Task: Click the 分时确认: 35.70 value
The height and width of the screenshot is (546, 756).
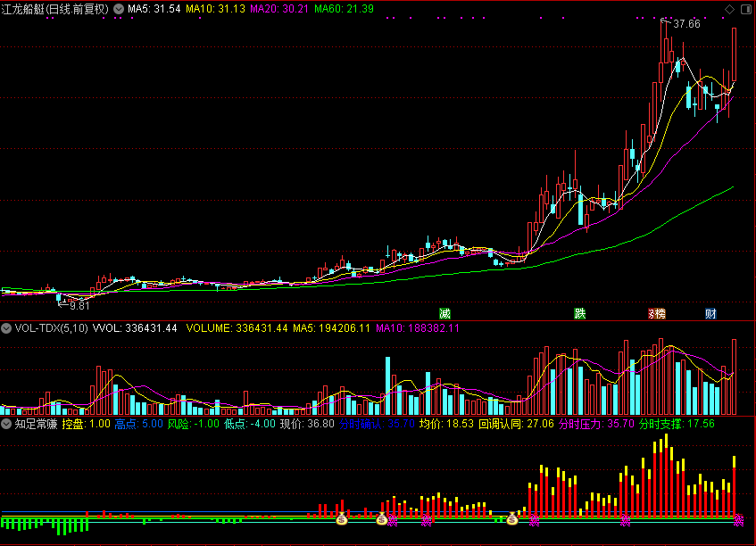Action: point(377,424)
